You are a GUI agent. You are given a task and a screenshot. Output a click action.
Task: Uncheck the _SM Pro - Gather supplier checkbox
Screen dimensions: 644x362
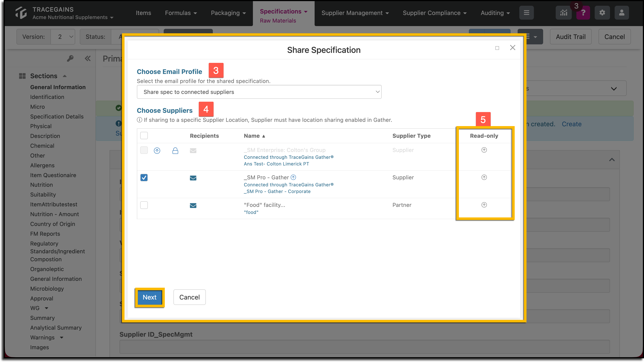click(x=144, y=178)
